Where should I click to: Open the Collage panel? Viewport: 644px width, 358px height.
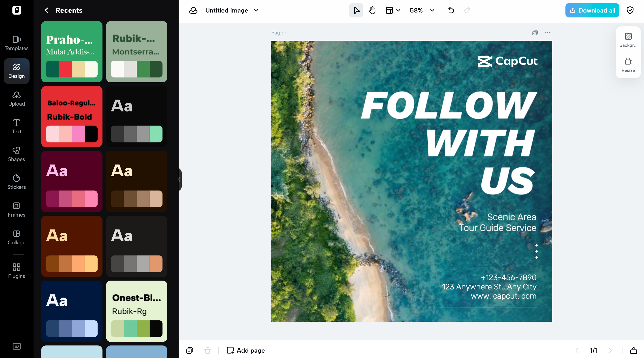point(16,237)
